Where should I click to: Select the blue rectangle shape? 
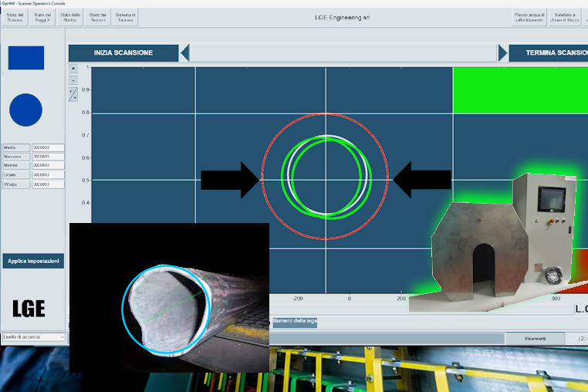26,58
